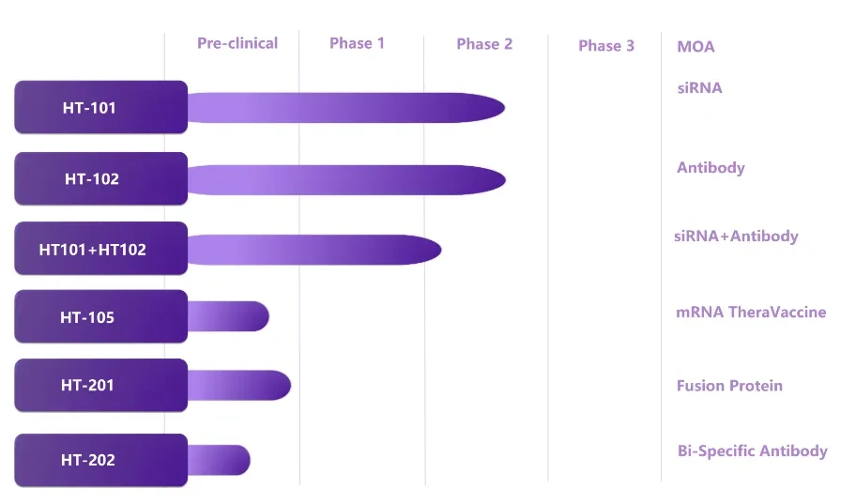The height and width of the screenshot is (504, 856).
Task: Select the HT-102 candidate box
Action: (101, 178)
